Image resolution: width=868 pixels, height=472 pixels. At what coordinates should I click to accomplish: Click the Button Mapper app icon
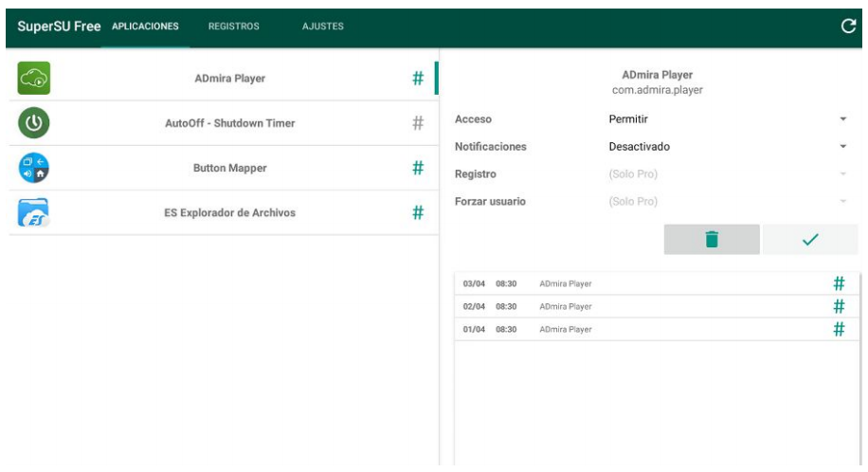coord(32,168)
